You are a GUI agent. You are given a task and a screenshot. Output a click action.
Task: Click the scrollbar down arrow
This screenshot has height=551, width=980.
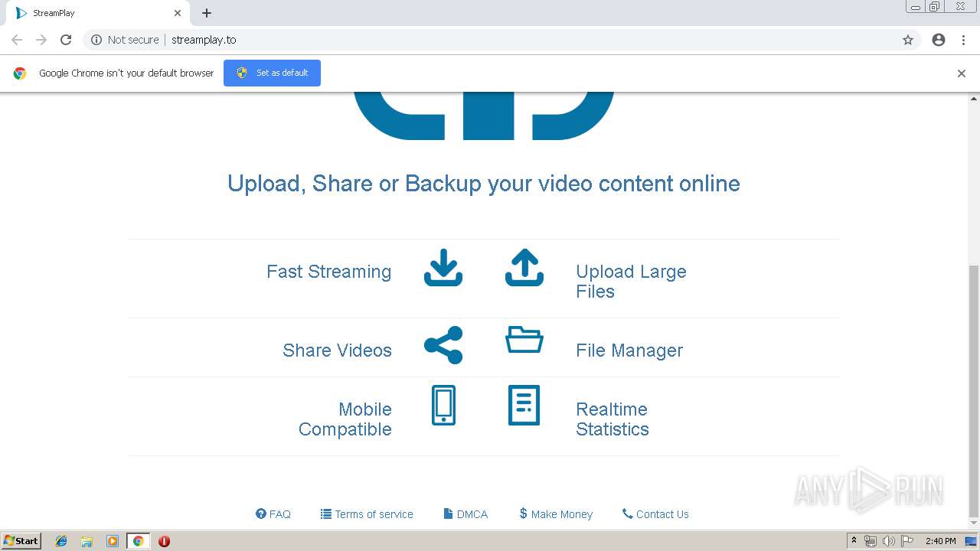pyautogui.click(x=974, y=524)
